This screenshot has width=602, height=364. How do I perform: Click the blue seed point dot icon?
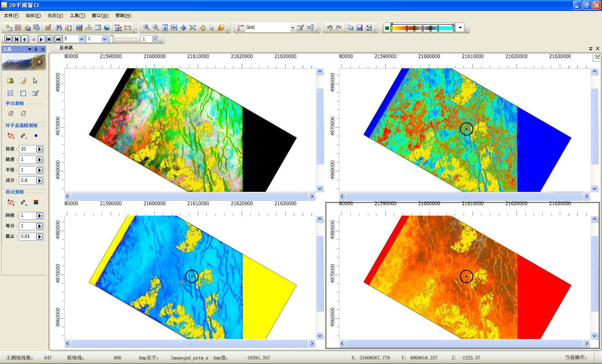36,135
